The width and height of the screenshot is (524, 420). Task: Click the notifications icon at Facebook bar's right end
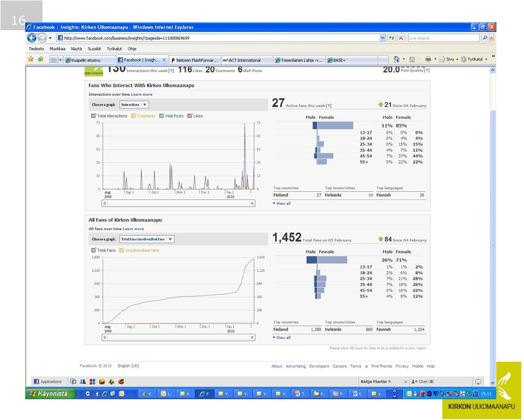[478, 382]
